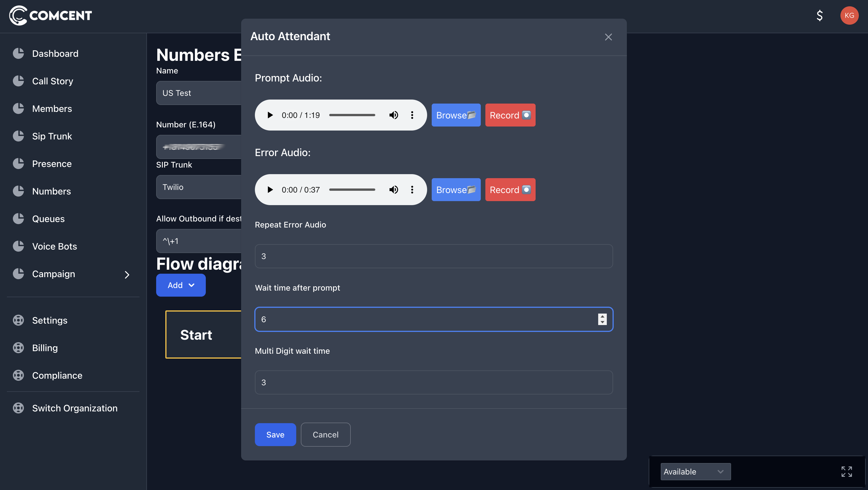The width and height of the screenshot is (868, 490).
Task: Focus the Wait time after prompt field
Action: click(434, 319)
